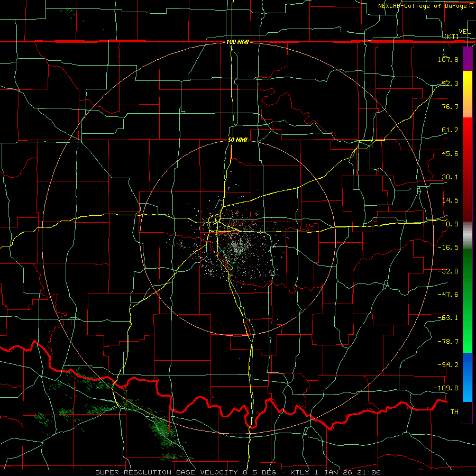Click the -78.7 value on the velocity scale

click(448, 342)
